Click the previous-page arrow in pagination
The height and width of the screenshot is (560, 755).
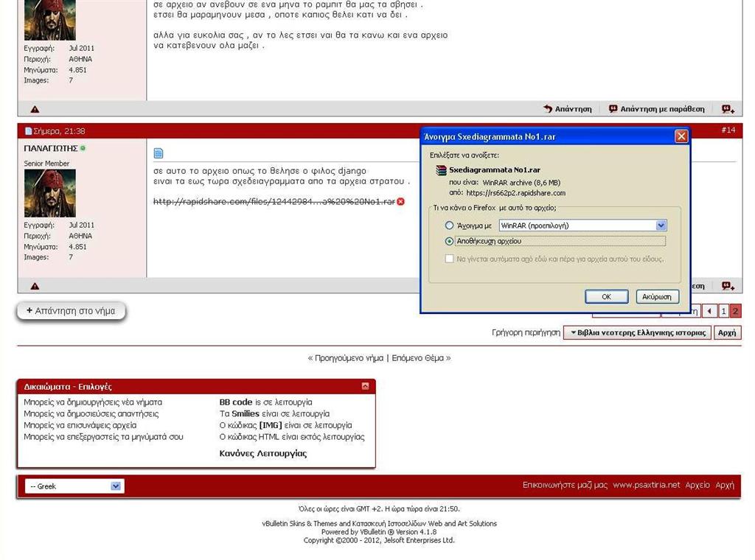point(709,311)
